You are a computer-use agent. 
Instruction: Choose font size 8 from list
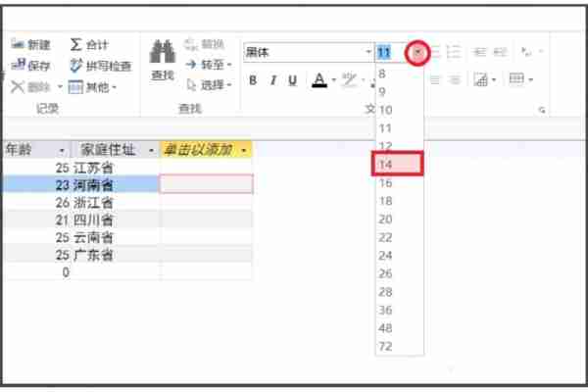pyautogui.click(x=400, y=73)
